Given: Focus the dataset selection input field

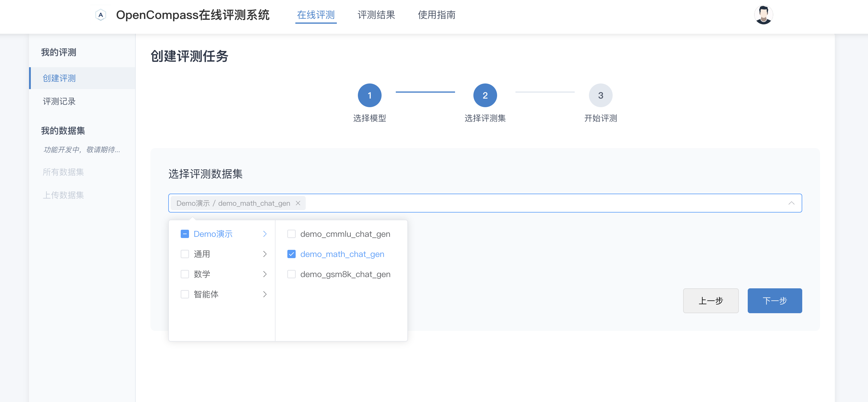Looking at the screenshot, I should 485,203.
